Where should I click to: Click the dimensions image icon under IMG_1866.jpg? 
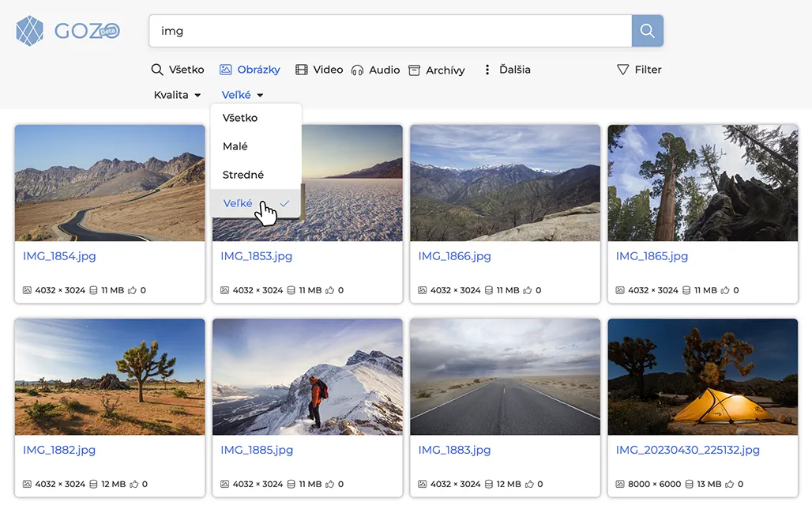pyautogui.click(x=422, y=290)
